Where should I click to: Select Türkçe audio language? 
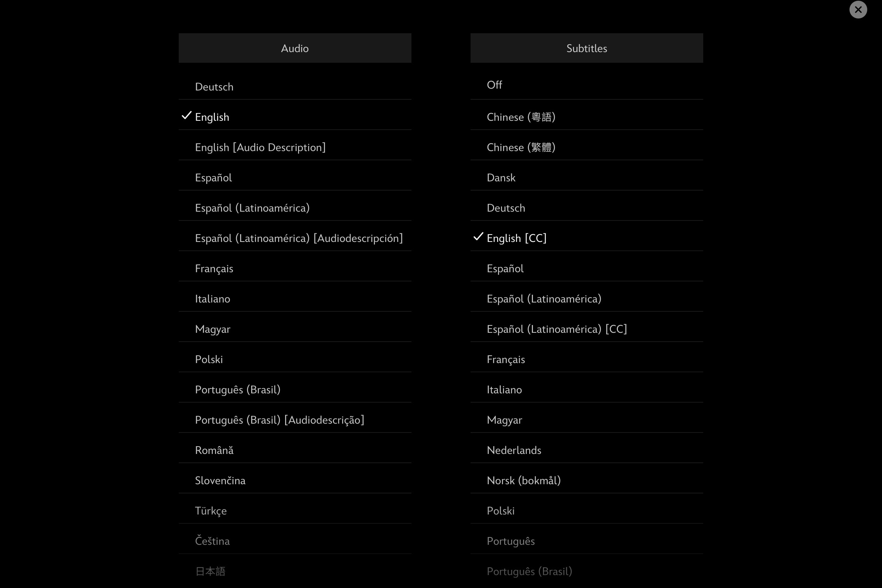click(211, 510)
